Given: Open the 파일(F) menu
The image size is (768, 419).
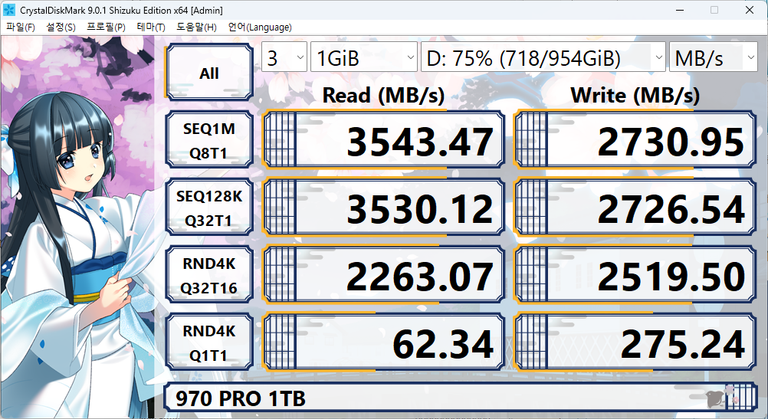Looking at the screenshot, I should coord(21,27).
